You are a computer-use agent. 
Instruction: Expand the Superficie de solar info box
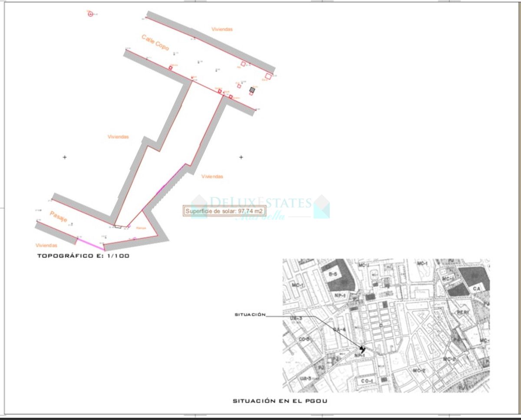click(x=224, y=210)
